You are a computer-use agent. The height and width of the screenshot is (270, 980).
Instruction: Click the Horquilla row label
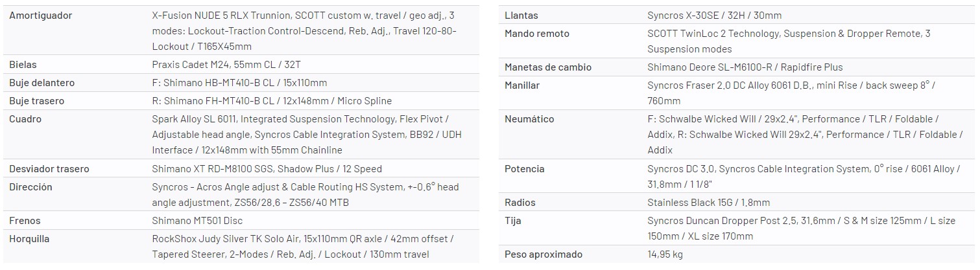click(29, 239)
